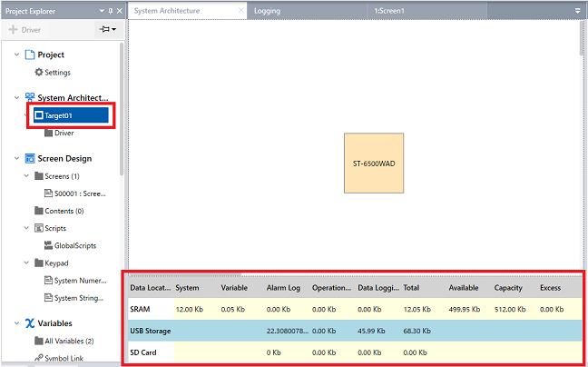Click the GlobalScripts item icon
The image size is (588, 367).
pyautogui.click(x=48, y=245)
